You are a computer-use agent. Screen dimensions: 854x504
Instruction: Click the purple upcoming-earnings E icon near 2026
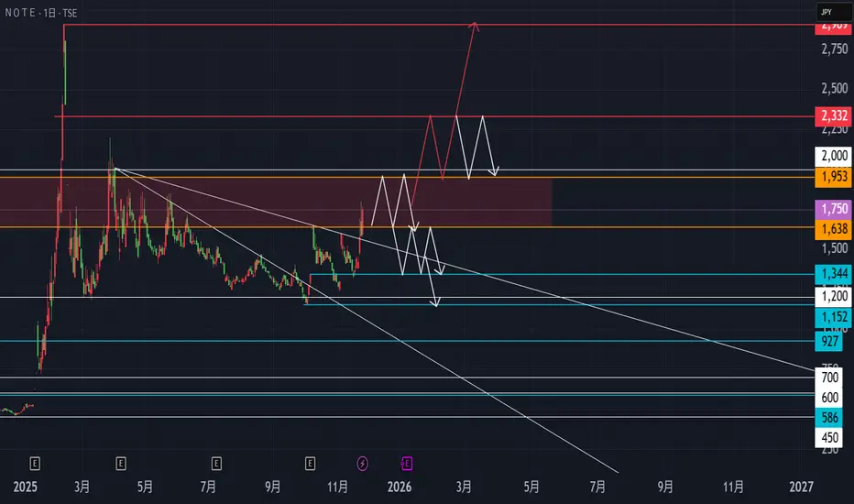pos(406,464)
